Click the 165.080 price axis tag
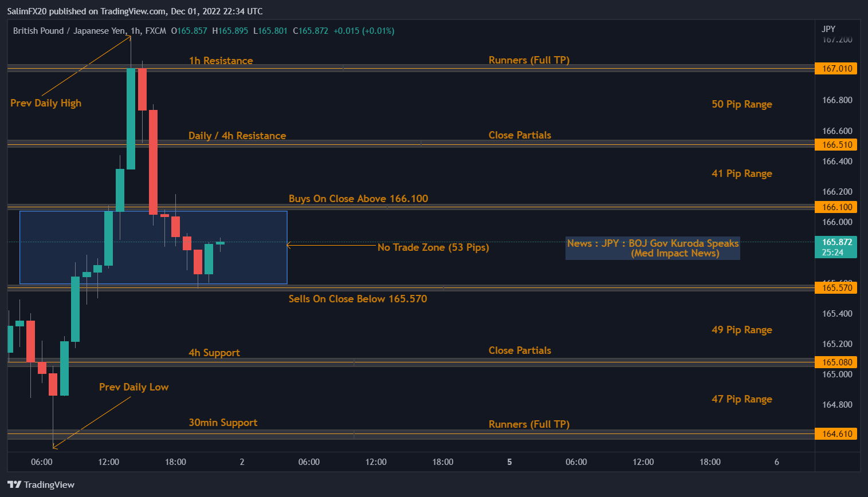The image size is (868, 497). [x=837, y=362]
